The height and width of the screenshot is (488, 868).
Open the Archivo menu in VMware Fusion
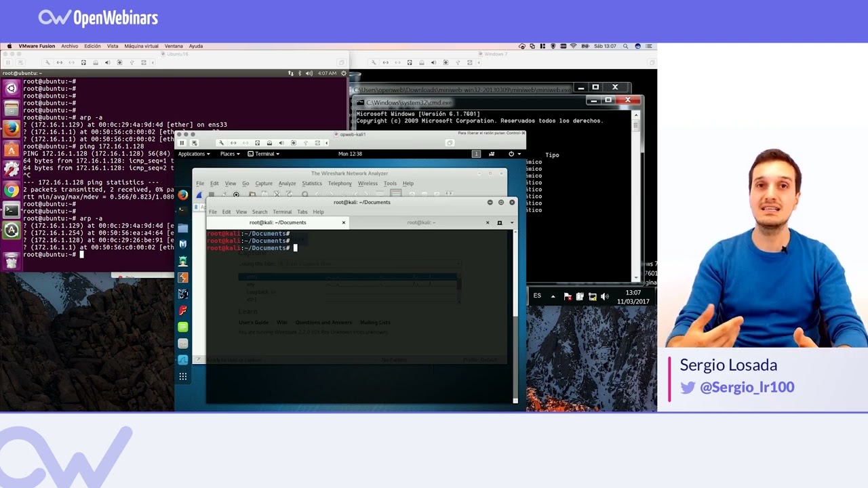pos(70,46)
